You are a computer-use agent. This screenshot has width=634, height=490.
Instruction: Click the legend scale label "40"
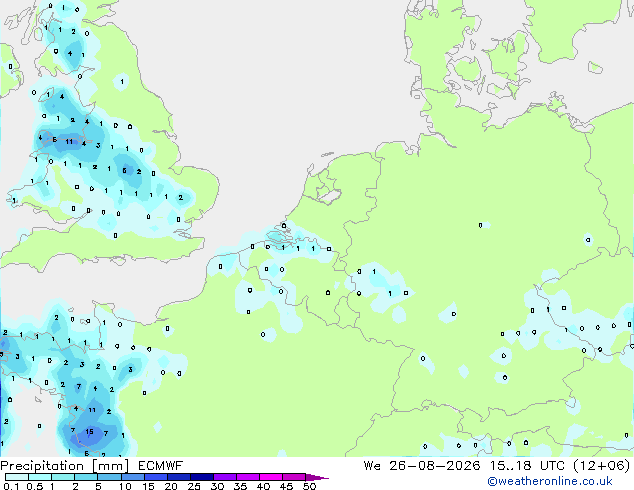pyautogui.click(x=263, y=486)
